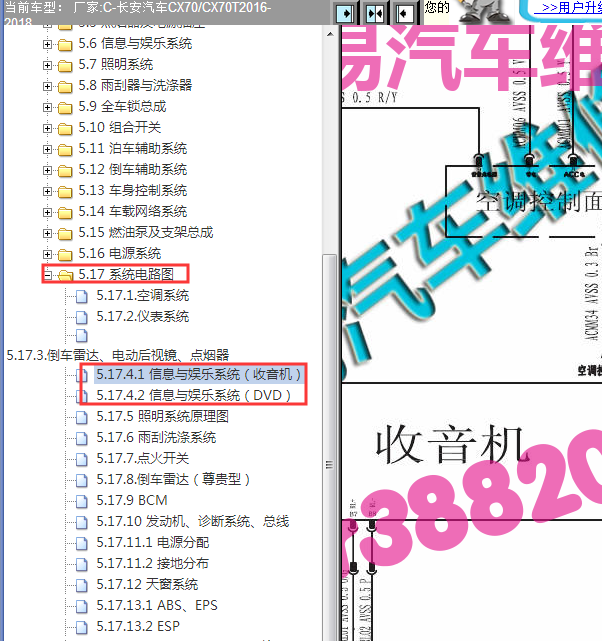Open 5.17.9 BCM diagram

132,500
